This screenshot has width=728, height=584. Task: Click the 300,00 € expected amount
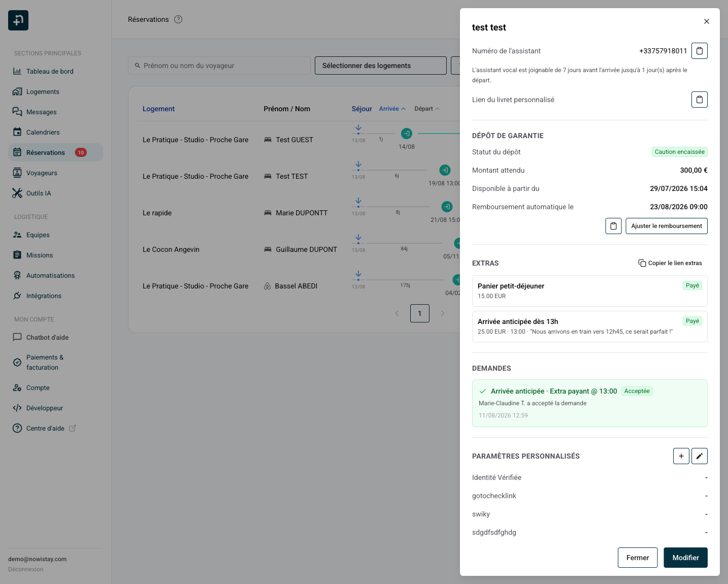[693, 170]
